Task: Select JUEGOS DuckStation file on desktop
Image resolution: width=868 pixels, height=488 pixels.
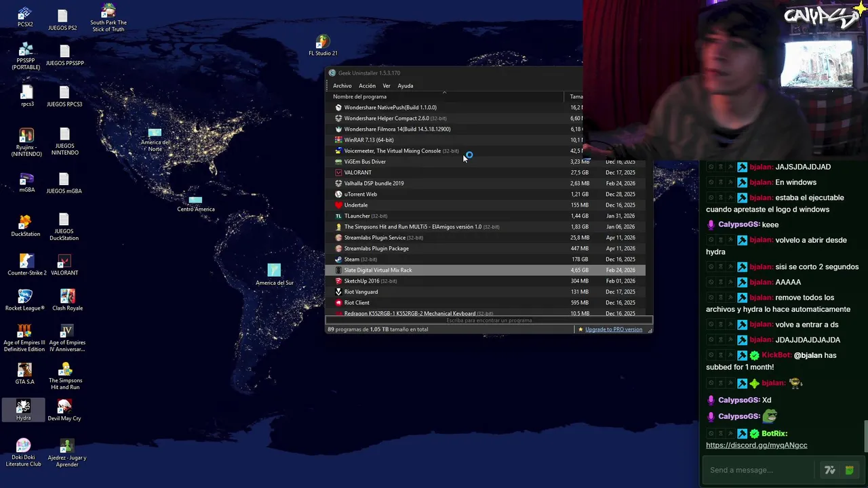Action: [x=64, y=227]
